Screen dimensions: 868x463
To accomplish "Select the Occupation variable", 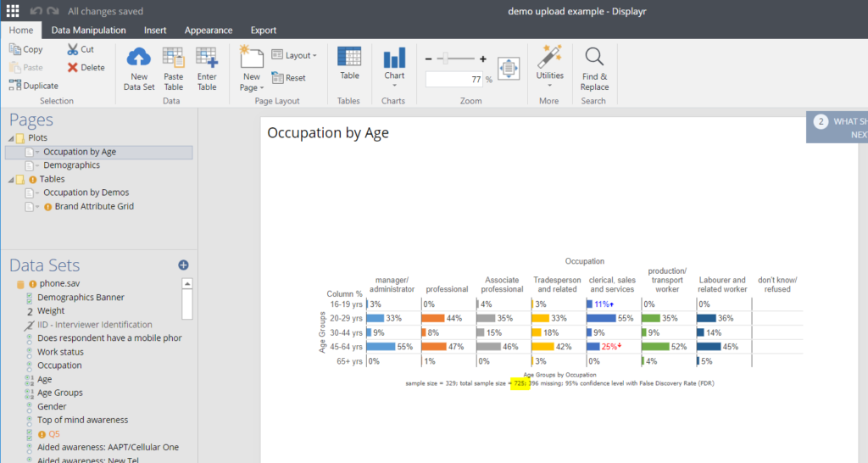I will coord(59,365).
